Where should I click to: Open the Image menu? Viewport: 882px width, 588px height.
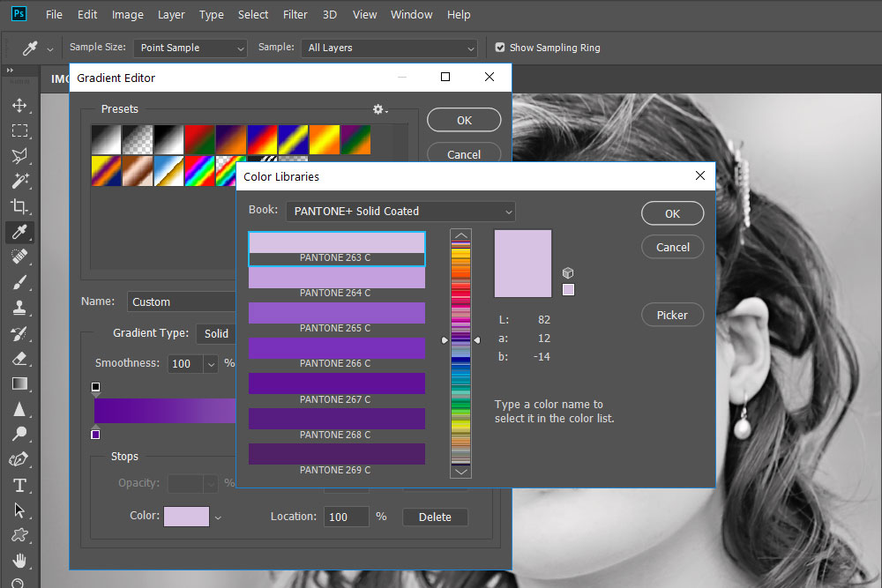(128, 15)
